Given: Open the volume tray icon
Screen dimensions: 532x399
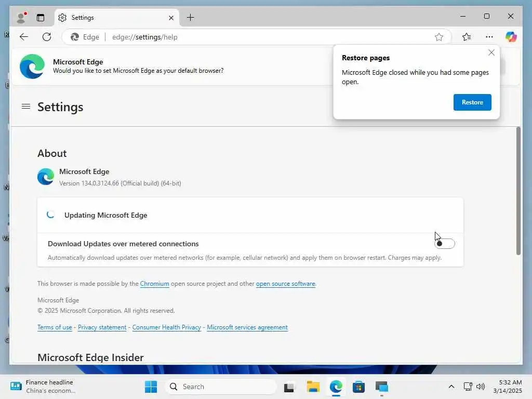Looking at the screenshot, I should pos(481,387).
